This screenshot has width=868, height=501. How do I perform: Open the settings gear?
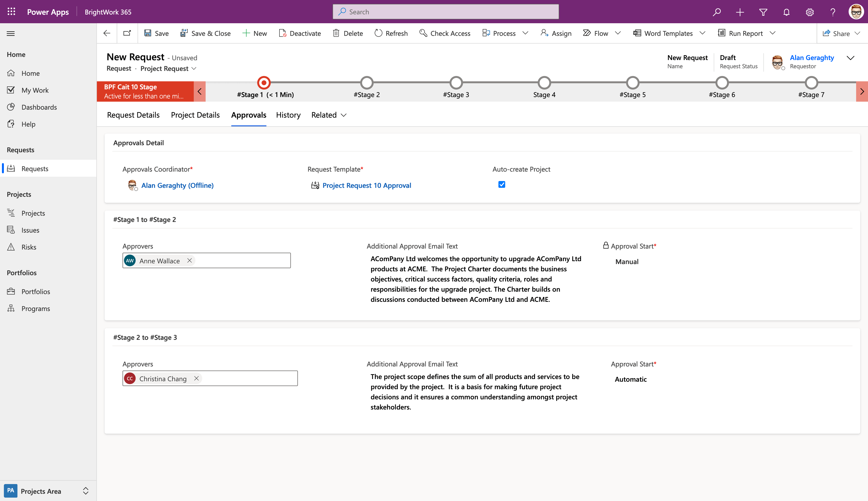coord(809,12)
